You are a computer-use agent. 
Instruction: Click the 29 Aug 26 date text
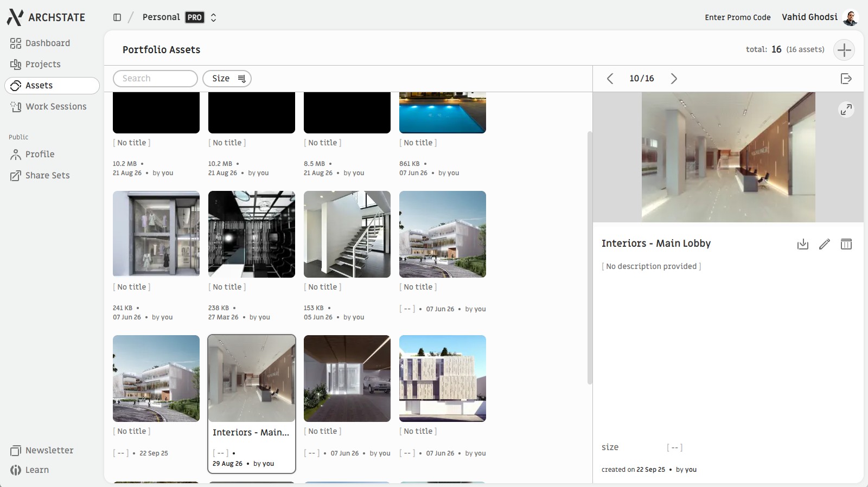point(227,464)
